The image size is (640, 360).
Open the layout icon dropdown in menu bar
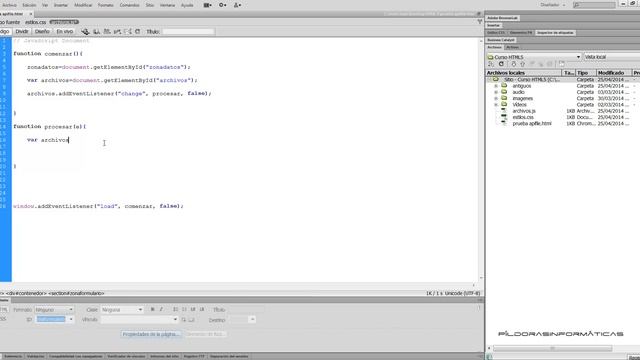click(x=207, y=5)
